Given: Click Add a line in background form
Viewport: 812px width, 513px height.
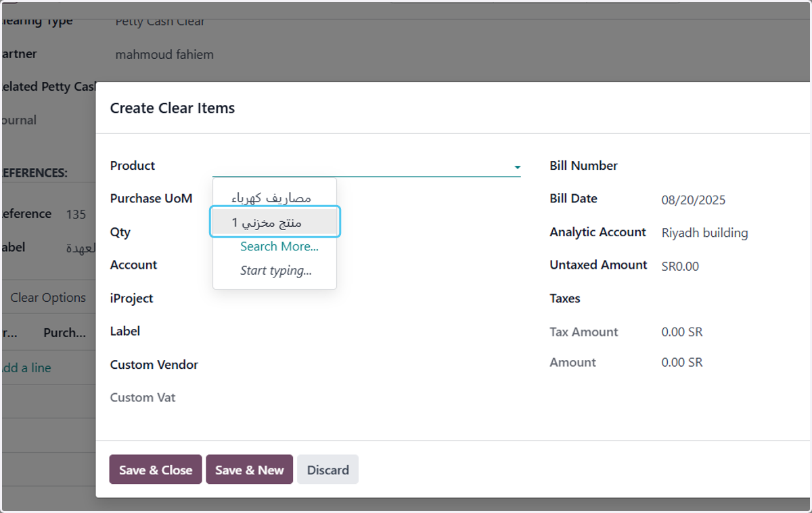Looking at the screenshot, I should click(x=26, y=368).
